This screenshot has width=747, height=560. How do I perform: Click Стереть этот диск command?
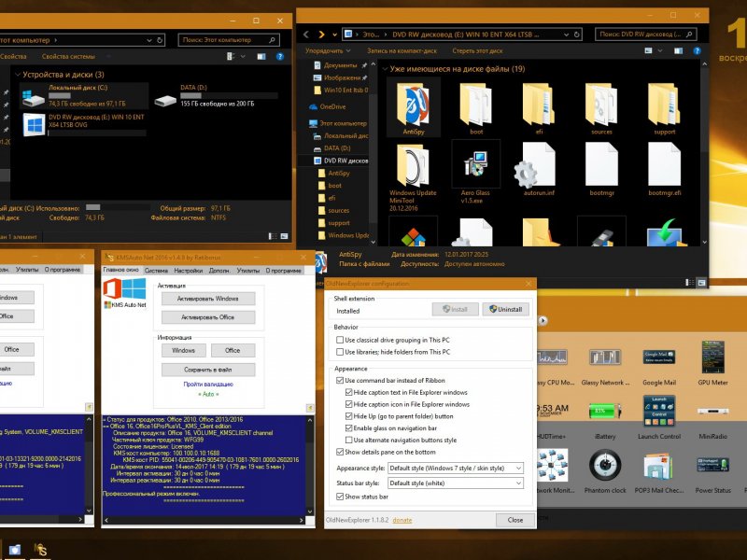pos(477,51)
